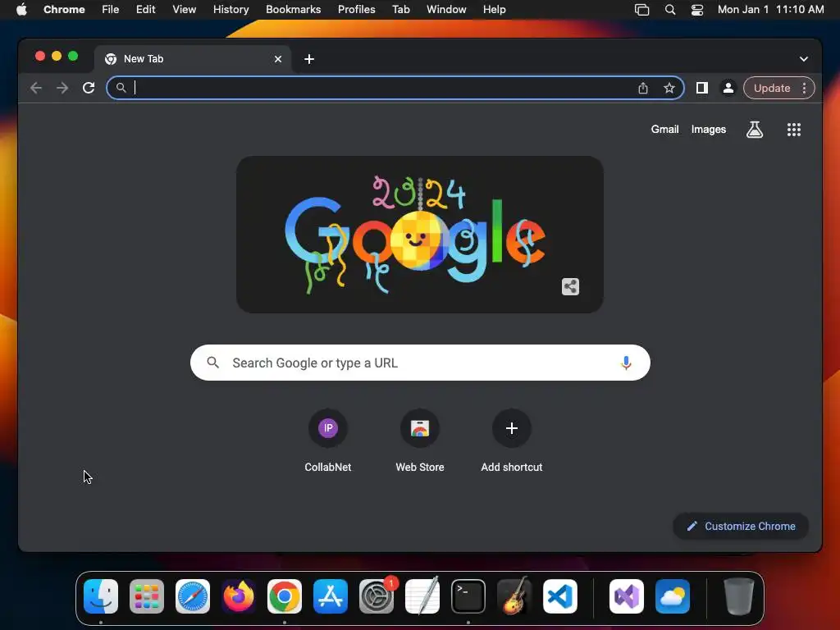Launch Safari from the dock

tap(193, 596)
